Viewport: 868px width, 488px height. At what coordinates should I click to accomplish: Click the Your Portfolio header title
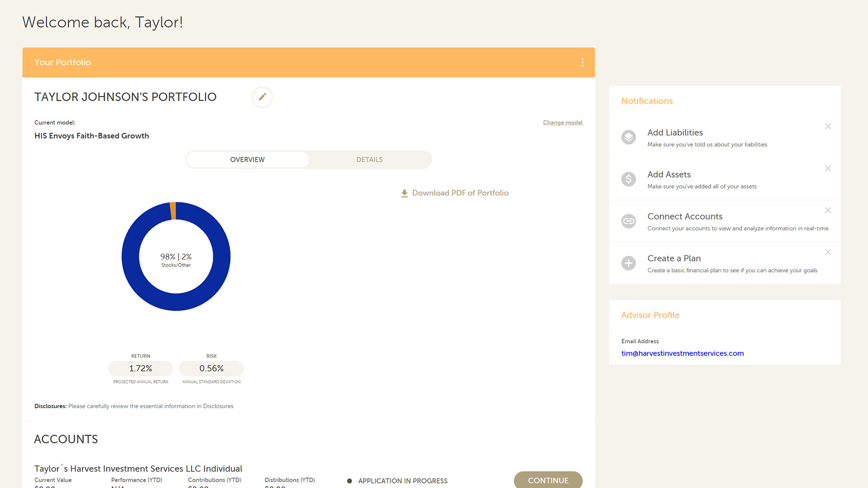(62, 62)
